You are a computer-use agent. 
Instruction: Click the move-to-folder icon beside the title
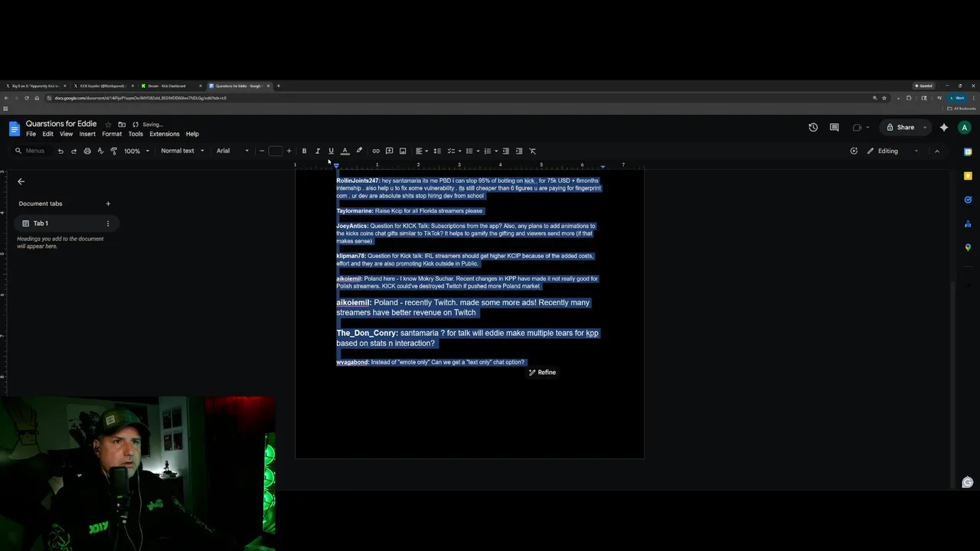122,124
